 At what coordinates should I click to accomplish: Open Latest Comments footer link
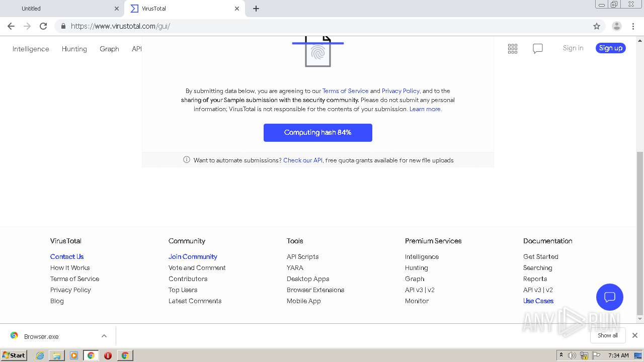click(195, 301)
